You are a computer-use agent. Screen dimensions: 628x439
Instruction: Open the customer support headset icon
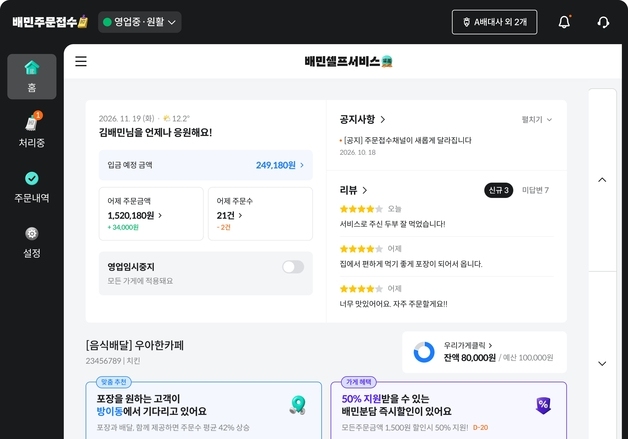(x=603, y=22)
